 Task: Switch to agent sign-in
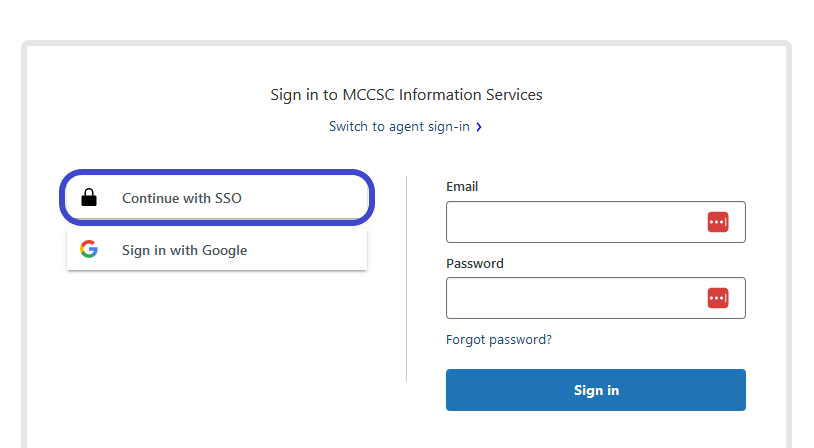[x=400, y=127]
